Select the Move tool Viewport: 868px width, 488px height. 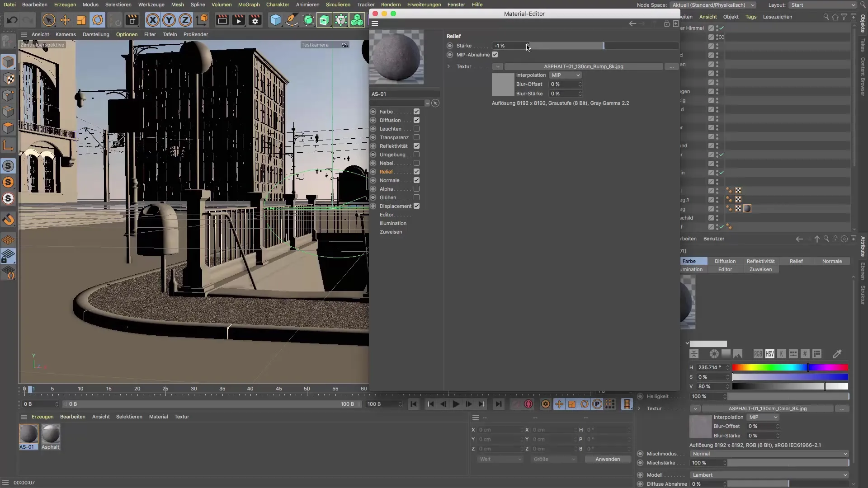[x=65, y=20]
